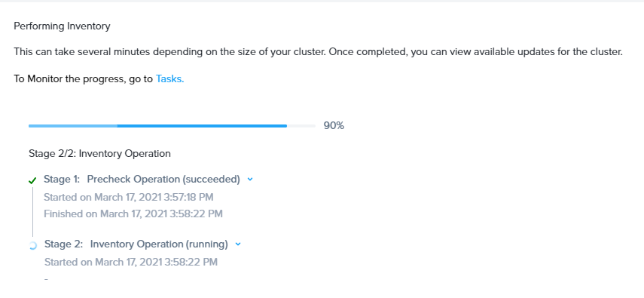The height and width of the screenshot is (298, 644).
Task: Expand Stage 1 Precheck Operation chevron
Action: coord(250,179)
